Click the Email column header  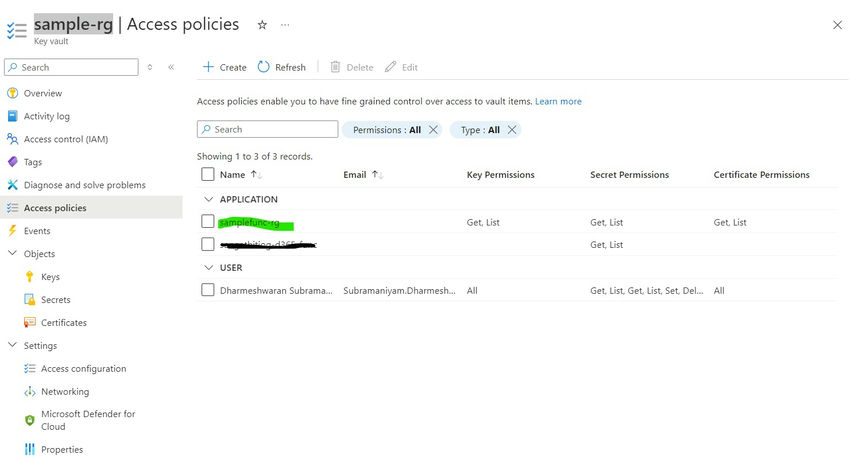(355, 175)
